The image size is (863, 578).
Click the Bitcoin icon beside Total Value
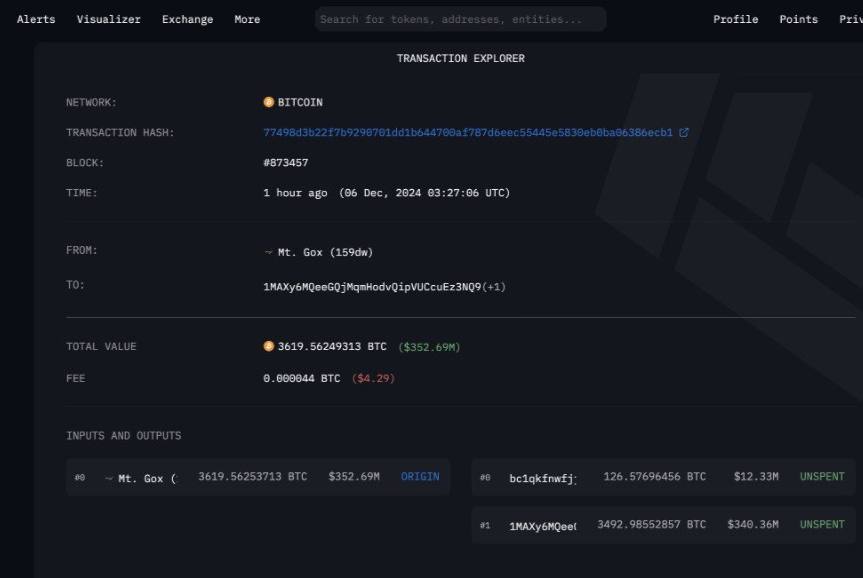(x=269, y=346)
